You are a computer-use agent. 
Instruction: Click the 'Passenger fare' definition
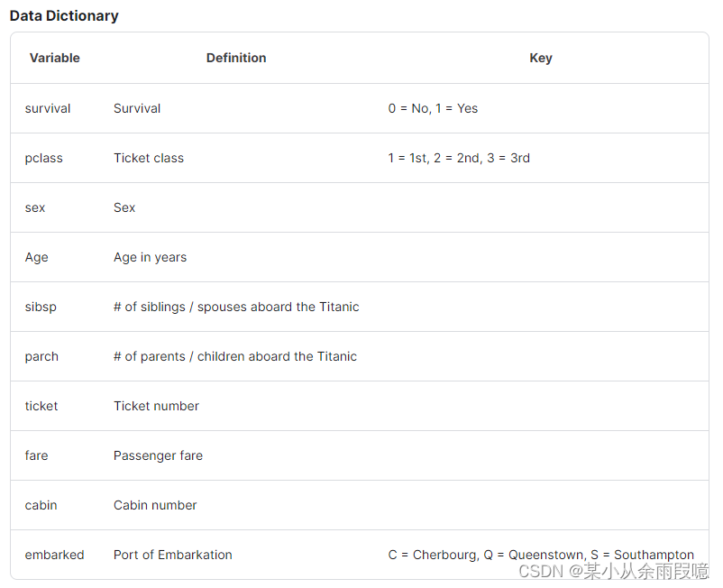(158, 455)
